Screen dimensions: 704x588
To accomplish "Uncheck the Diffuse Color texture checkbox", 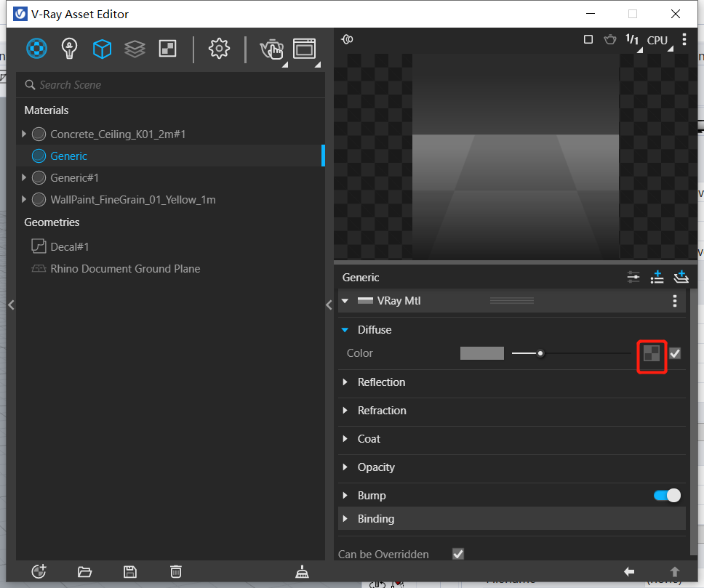I will (675, 353).
